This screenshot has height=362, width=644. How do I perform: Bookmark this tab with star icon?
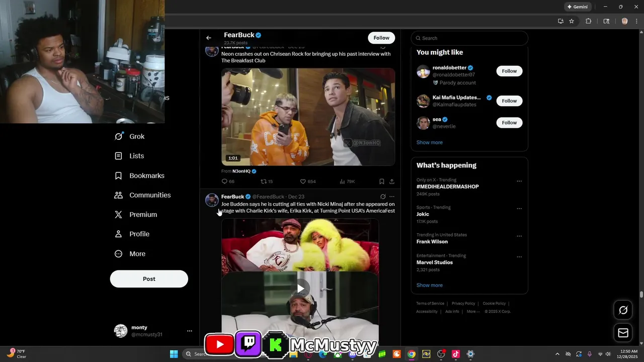coord(572,21)
